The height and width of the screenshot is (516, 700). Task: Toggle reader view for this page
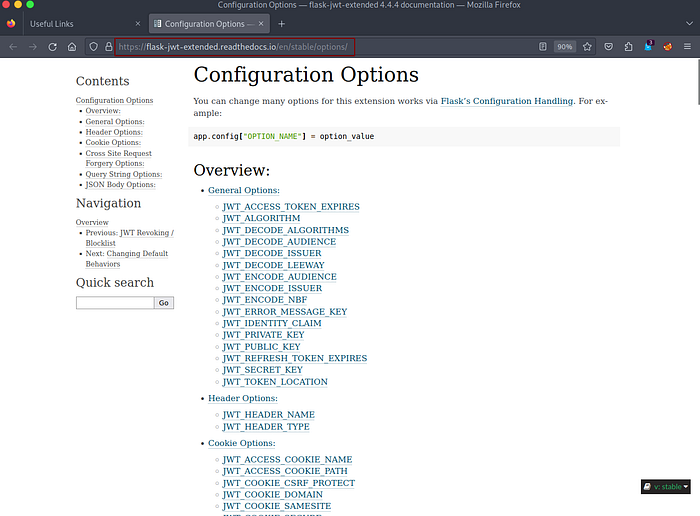pos(543,46)
